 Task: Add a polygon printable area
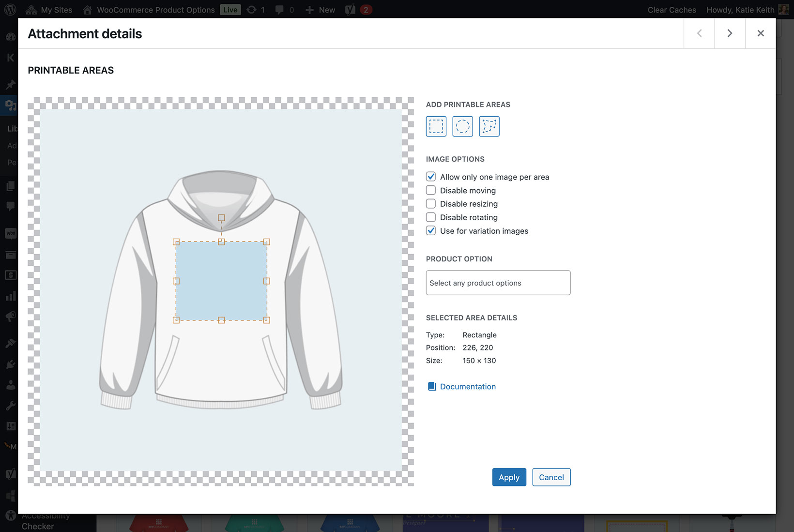489,126
